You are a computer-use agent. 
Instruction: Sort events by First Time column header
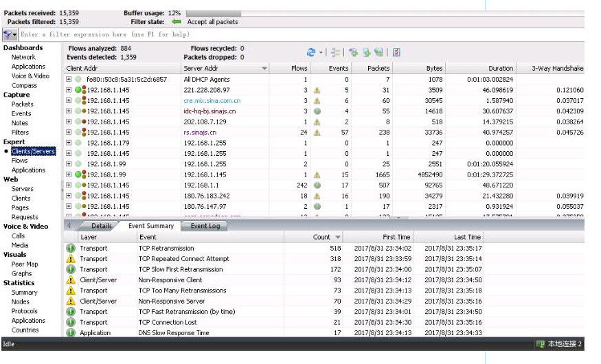pyautogui.click(x=378, y=237)
